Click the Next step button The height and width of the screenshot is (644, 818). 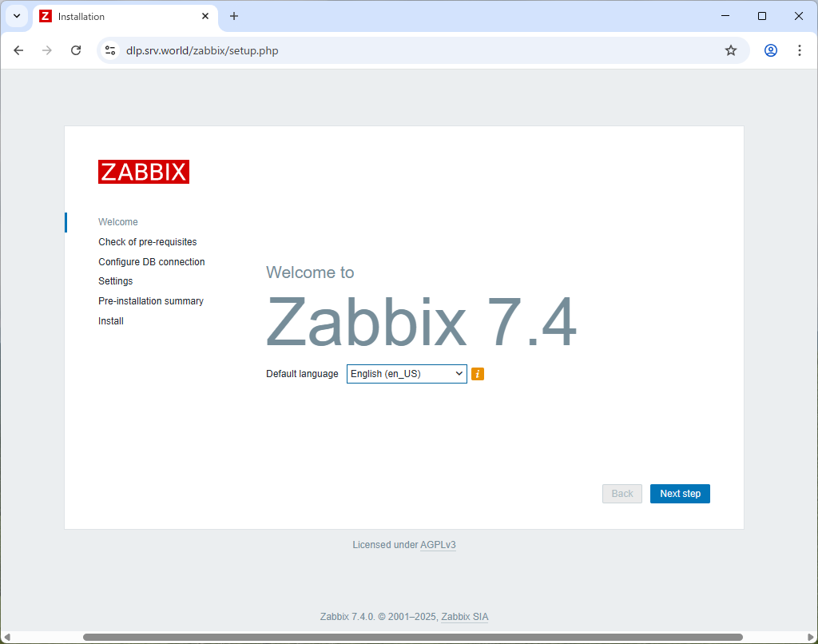tap(680, 493)
